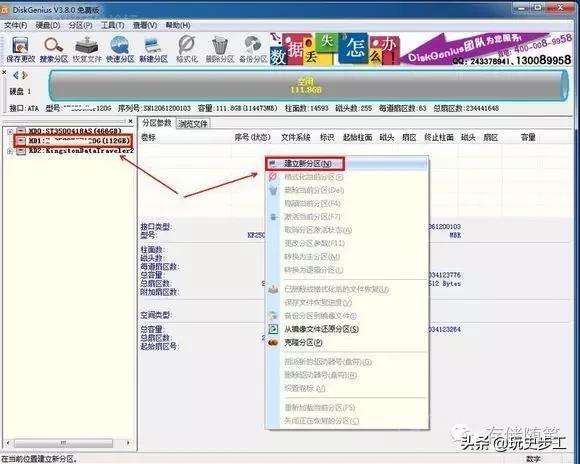Choose 从镜像文件还原分区(S) menu entry

(347, 329)
